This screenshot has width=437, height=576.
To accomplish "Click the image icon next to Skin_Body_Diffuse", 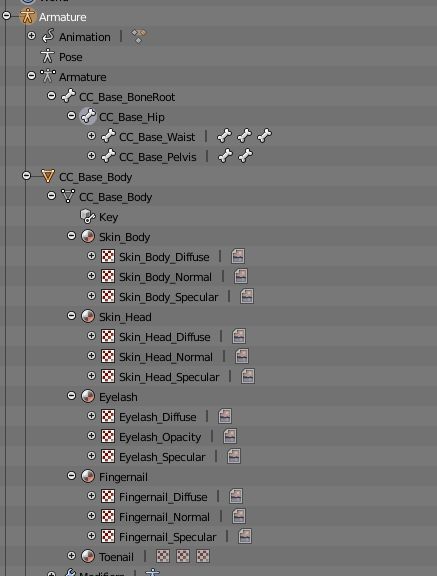I will coord(238,256).
